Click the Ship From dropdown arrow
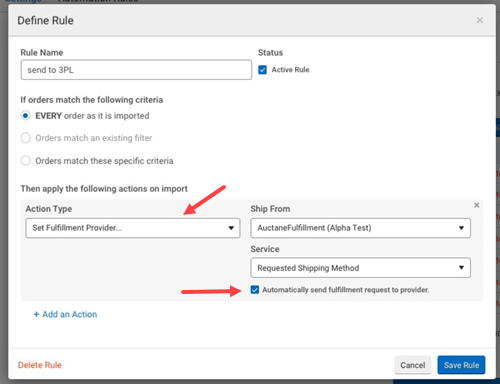 pos(461,228)
